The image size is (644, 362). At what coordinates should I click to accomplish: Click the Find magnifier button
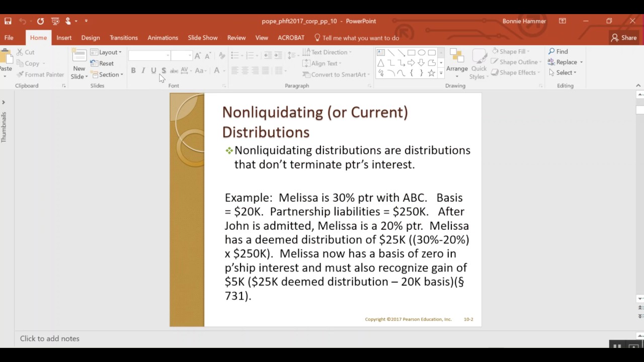[558, 51]
